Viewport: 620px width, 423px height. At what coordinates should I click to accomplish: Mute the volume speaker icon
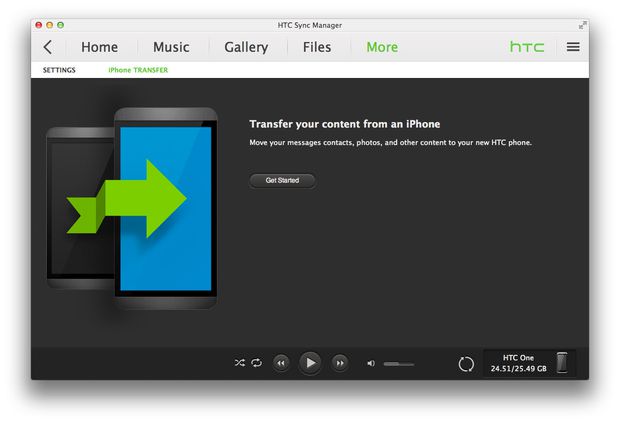371,363
